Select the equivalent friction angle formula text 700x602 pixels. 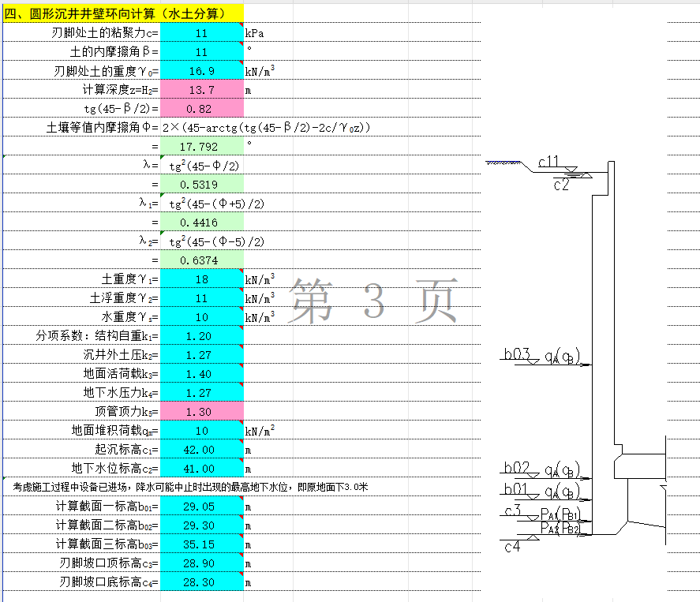[266, 128]
